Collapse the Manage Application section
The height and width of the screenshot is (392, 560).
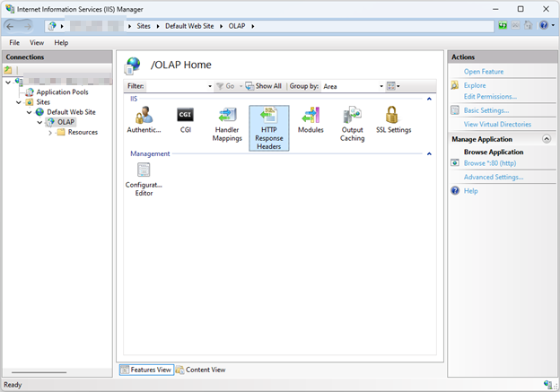[x=547, y=139]
